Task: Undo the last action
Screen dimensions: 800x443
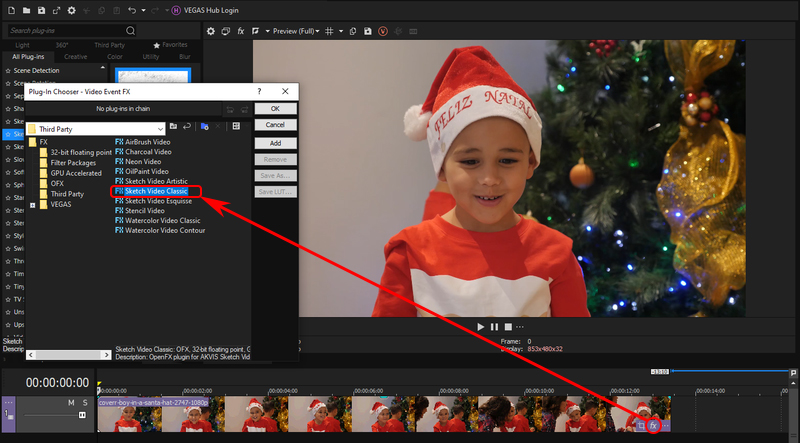Action: coord(132,10)
